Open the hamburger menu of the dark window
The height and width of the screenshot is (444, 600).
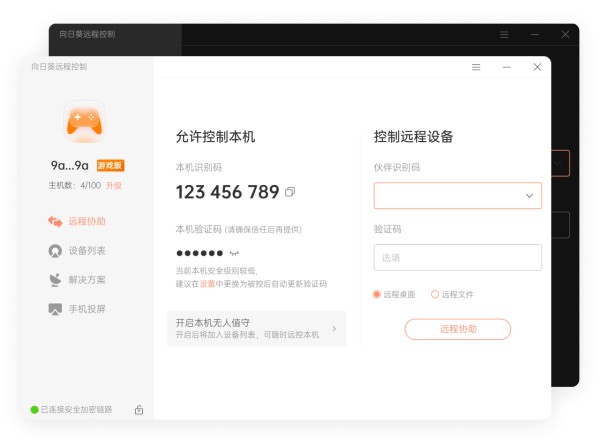(x=504, y=35)
